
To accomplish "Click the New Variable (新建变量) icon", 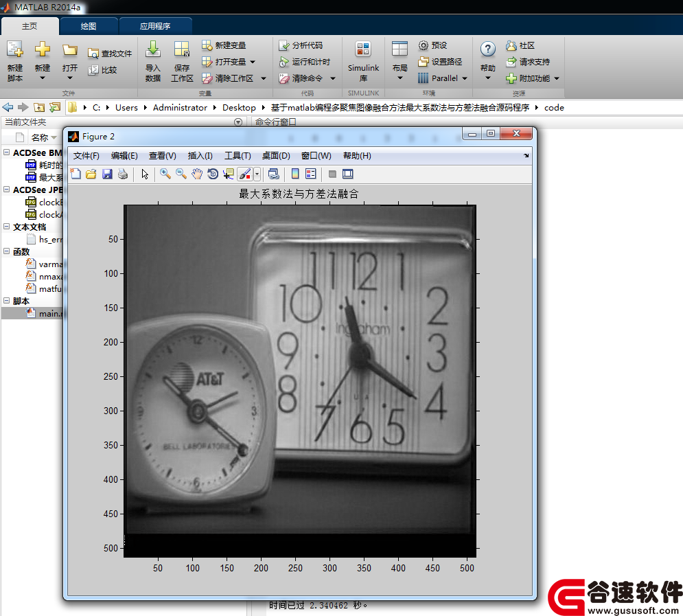I will click(207, 45).
